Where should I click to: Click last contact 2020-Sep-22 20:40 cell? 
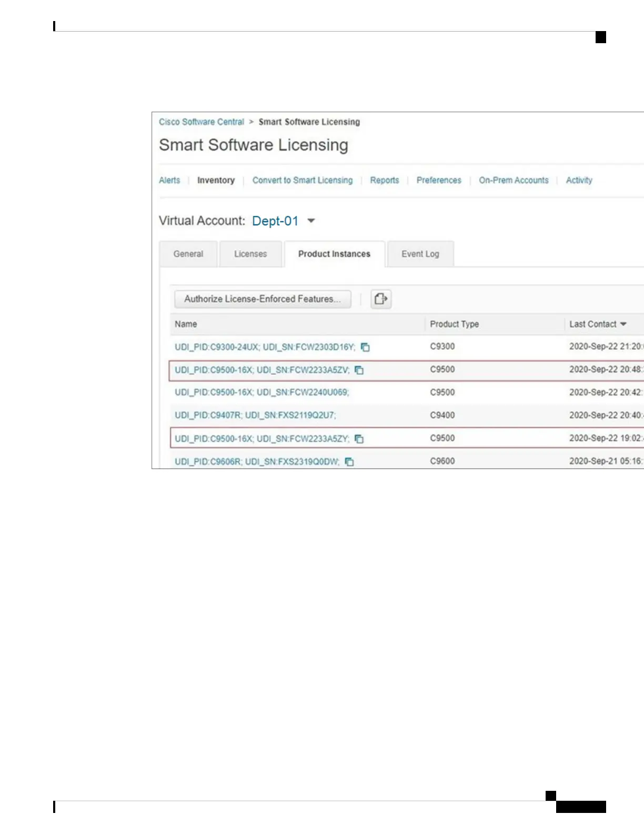[606, 415]
